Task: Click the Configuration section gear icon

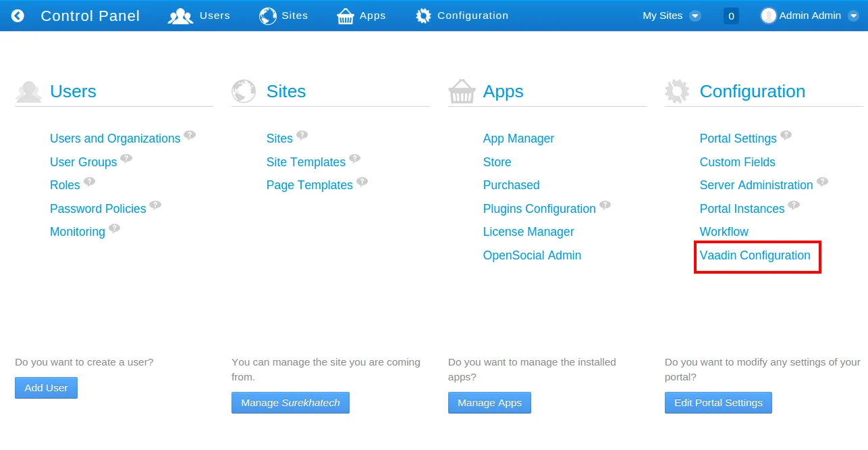Action: (x=676, y=91)
